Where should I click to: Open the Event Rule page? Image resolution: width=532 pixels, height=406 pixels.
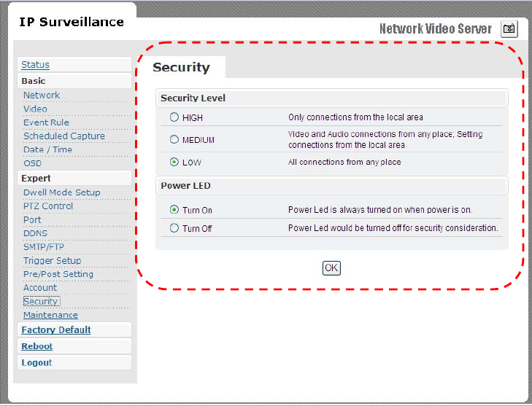(46, 122)
